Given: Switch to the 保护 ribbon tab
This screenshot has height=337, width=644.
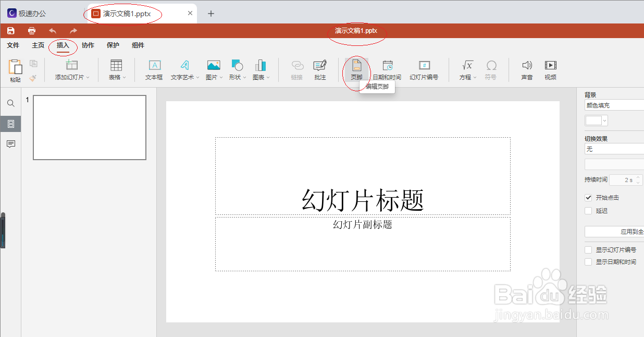Looking at the screenshot, I should (x=113, y=45).
